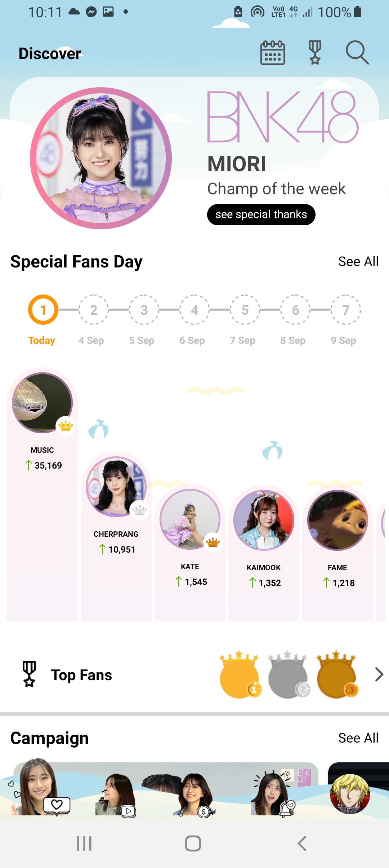Tap the bronze third-place crown badge
The image size is (389, 868).
click(x=336, y=675)
